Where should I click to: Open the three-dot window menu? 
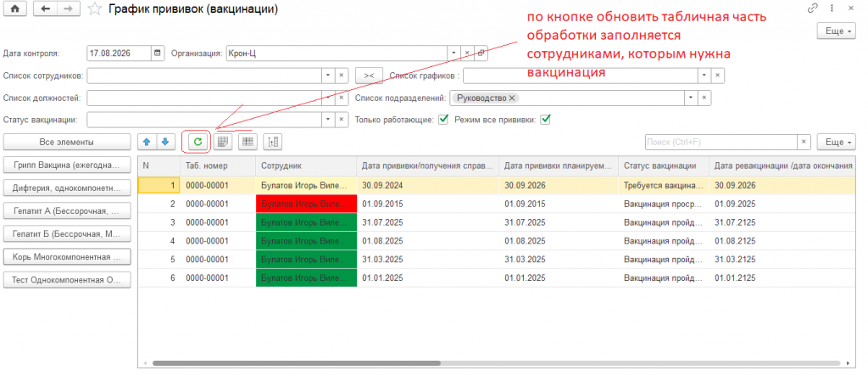pos(832,8)
